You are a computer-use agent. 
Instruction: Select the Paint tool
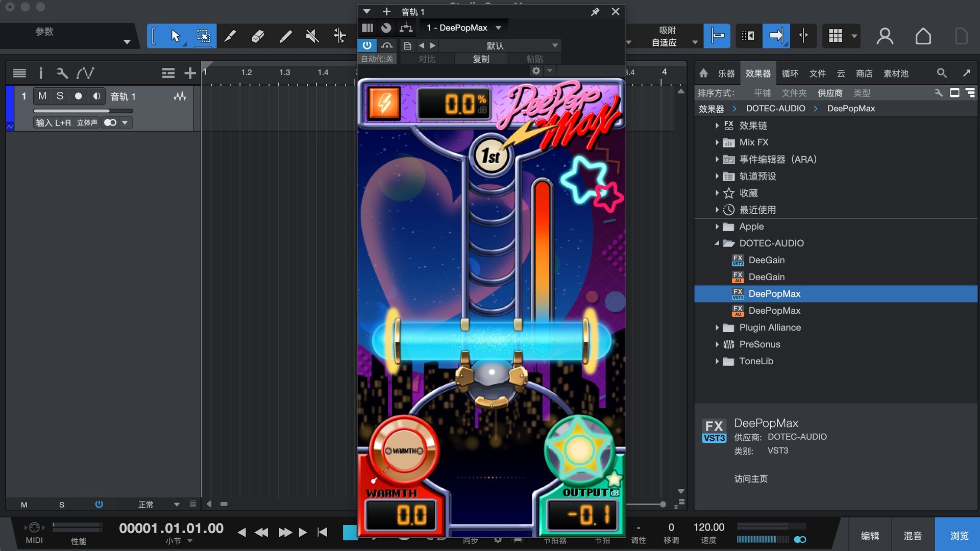(285, 36)
